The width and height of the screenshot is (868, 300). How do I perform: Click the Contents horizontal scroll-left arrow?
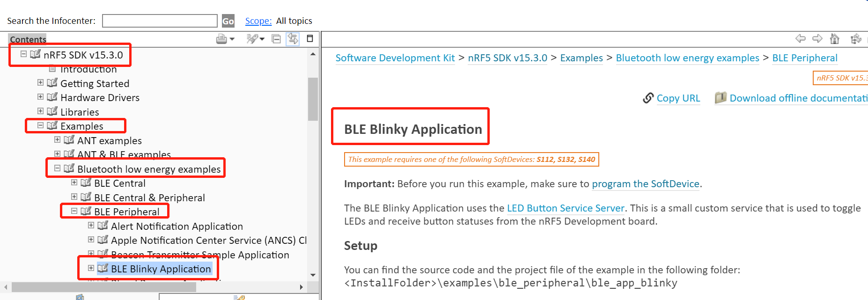pos(6,287)
